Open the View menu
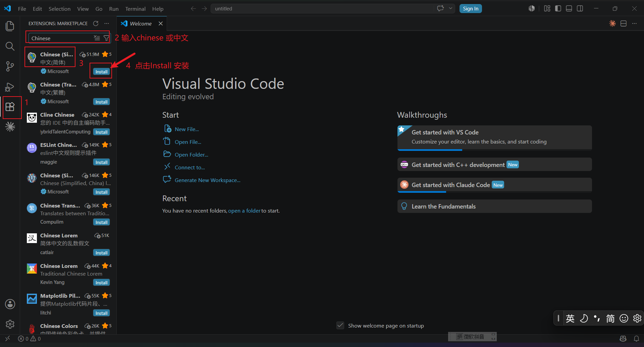This screenshot has width=644, height=347. click(83, 9)
